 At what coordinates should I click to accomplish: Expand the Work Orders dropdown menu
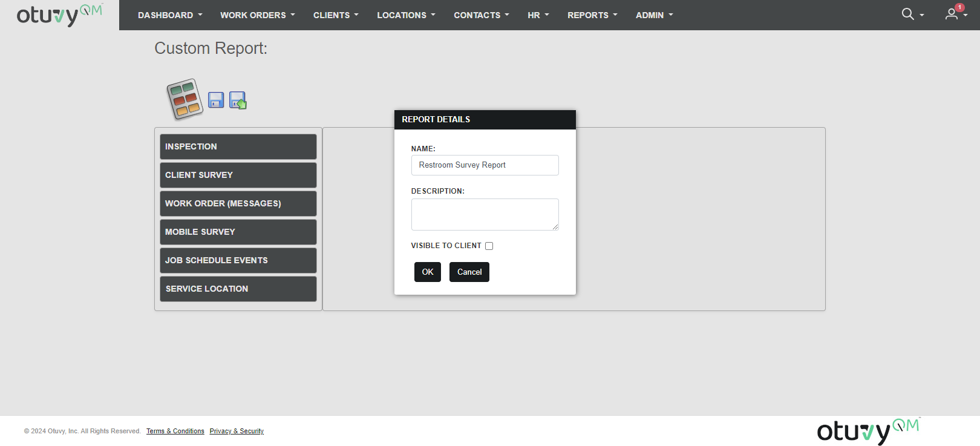258,15
